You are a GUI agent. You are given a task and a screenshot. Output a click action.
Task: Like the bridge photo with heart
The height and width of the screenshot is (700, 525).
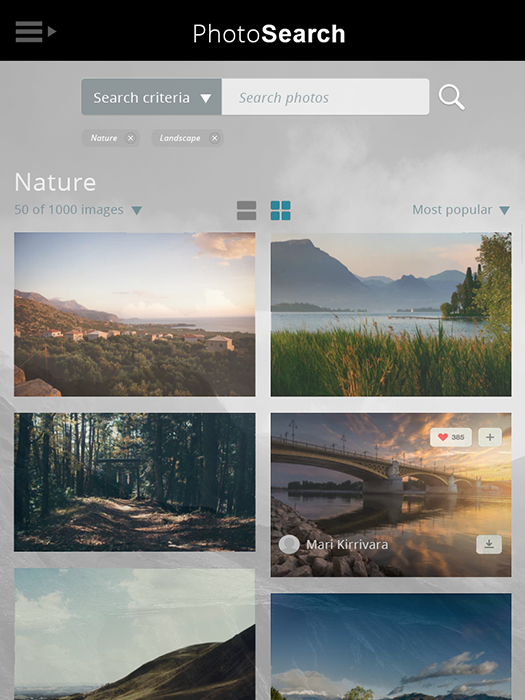pyautogui.click(x=450, y=437)
